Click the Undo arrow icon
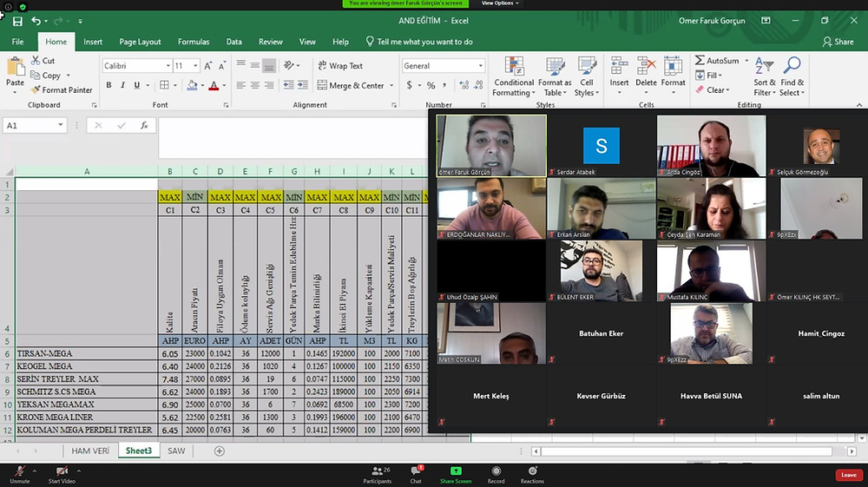Image resolution: width=868 pixels, height=487 pixels. click(x=36, y=21)
